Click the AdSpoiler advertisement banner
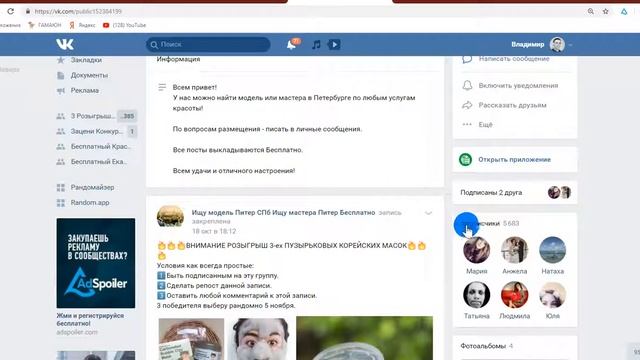This screenshot has height=360, width=640. pos(96,263)
